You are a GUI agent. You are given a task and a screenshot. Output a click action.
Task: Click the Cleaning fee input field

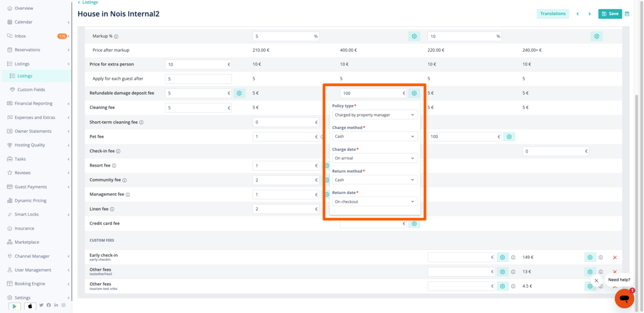(x=198, y=108)
